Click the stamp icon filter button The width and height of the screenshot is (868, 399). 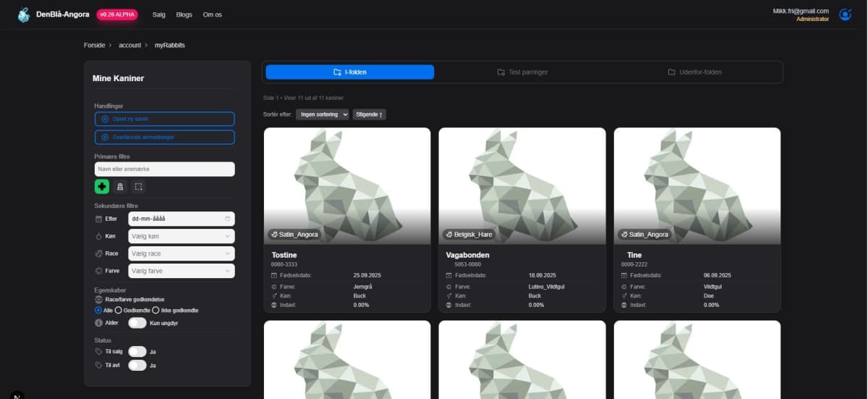120,187
